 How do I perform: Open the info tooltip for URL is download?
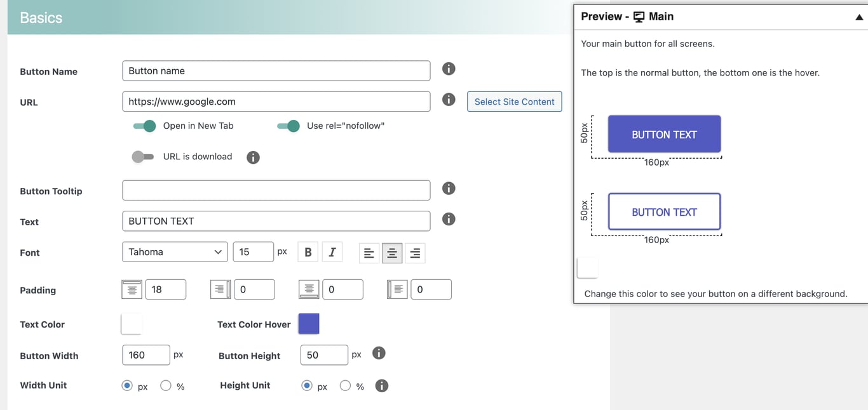click(x=253, y=157)
